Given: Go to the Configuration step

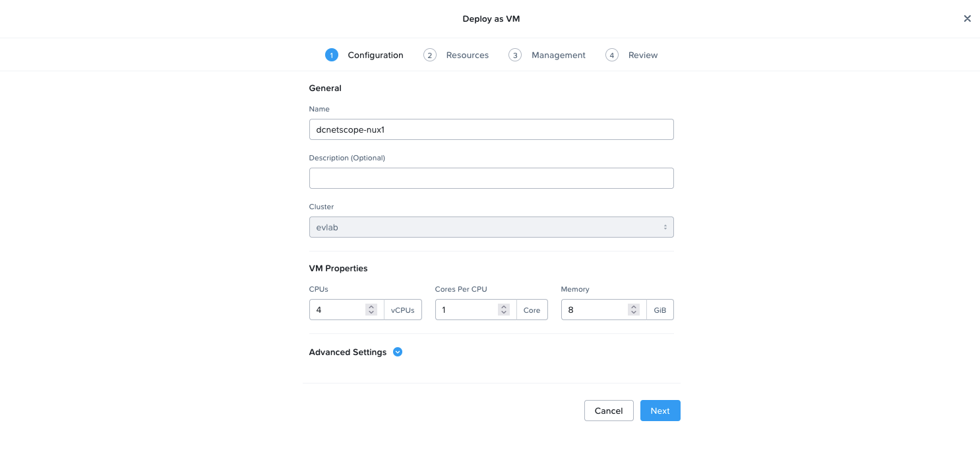Looking at the screenshot, I should click(x=364, y=55).
